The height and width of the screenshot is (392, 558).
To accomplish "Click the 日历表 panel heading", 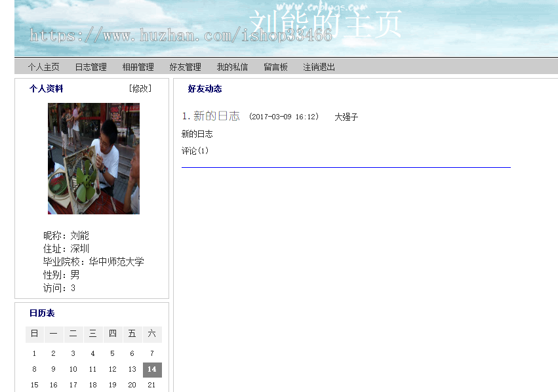I will [42, 313].
